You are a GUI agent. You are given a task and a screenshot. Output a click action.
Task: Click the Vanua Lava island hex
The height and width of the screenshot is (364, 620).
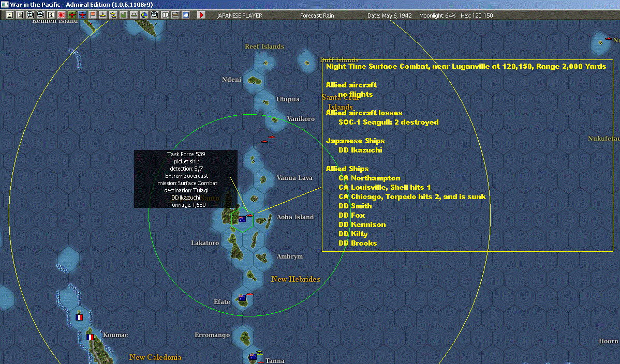click(263, 180)
